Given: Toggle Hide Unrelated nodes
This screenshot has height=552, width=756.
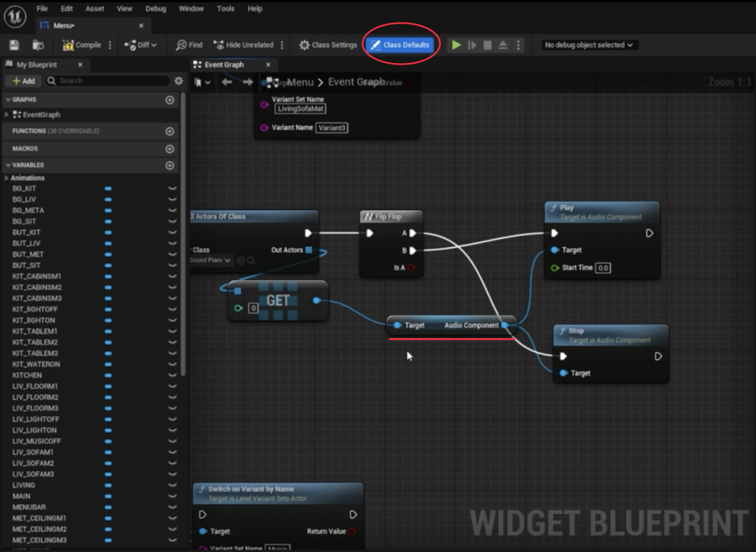Looking at the screenshot, I should click(243, 45).
